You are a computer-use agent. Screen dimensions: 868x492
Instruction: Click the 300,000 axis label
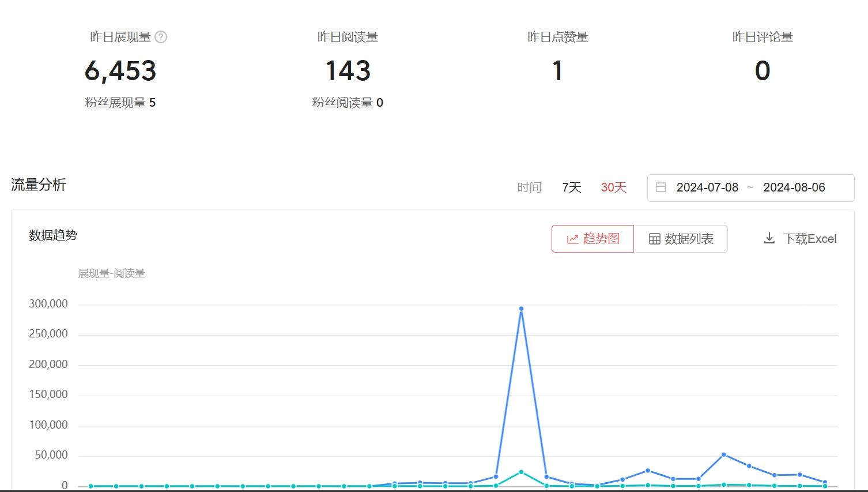coord(48,304)
